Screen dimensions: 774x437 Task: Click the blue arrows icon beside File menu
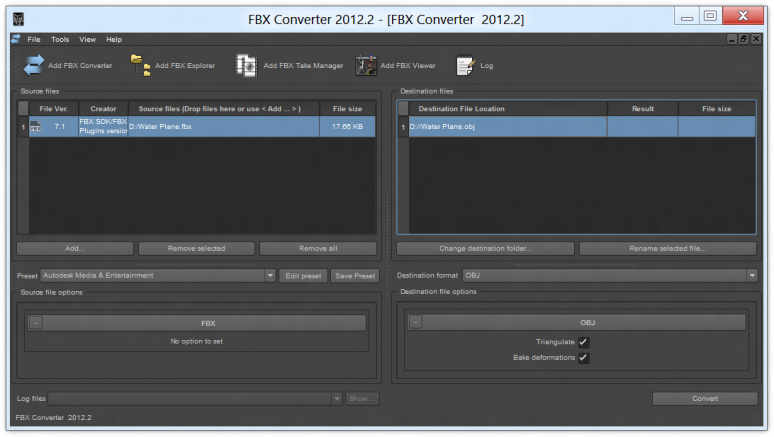[x=16, y=39]
